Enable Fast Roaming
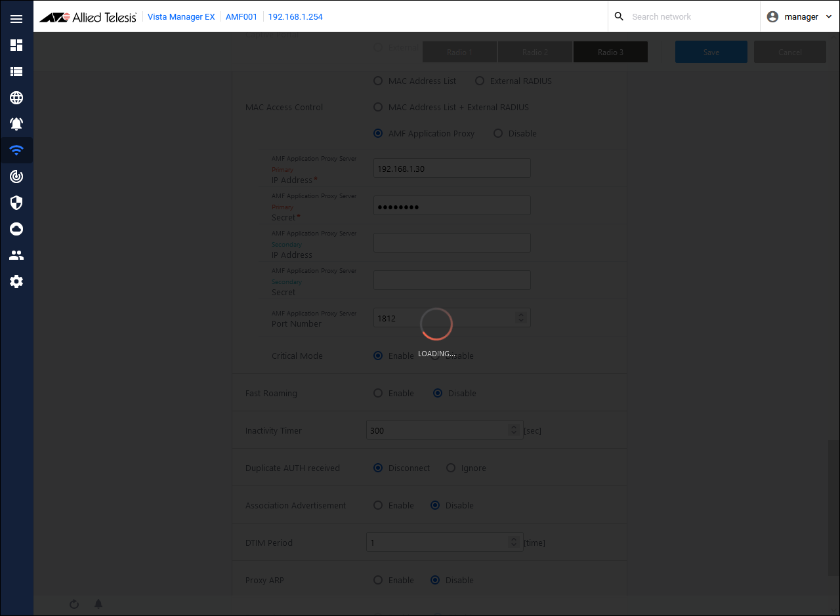The height and width of the screenshot is (616, 840). [378, 394]
